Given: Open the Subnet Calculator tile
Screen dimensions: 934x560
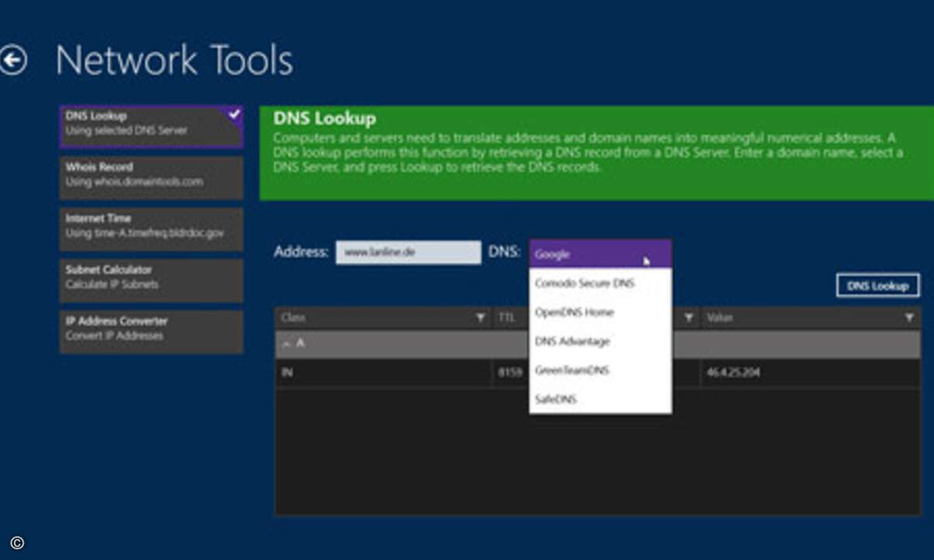Looking at the screenshot, I should 152,280.
